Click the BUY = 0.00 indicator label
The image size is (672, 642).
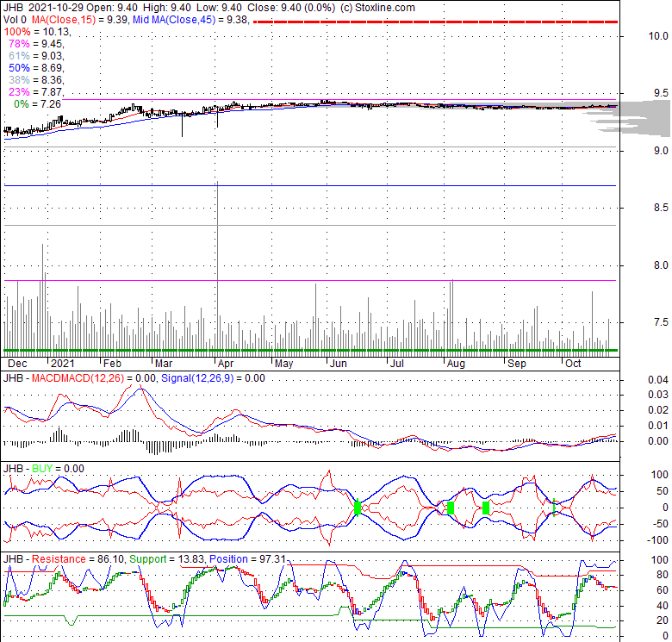point(58,469)
